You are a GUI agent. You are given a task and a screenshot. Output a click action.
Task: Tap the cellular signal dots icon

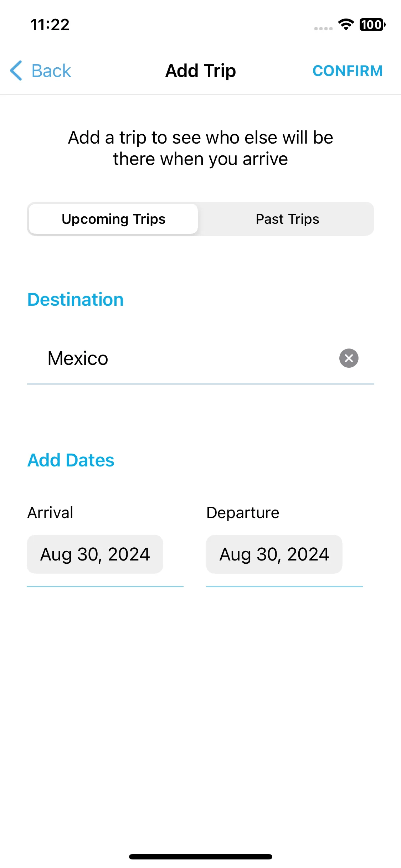click(323, 29)
